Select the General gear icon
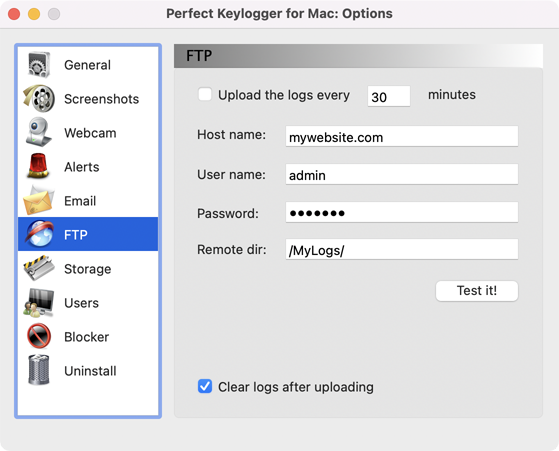The width and height of the screenshot is (559, 451). pos(39,65)
